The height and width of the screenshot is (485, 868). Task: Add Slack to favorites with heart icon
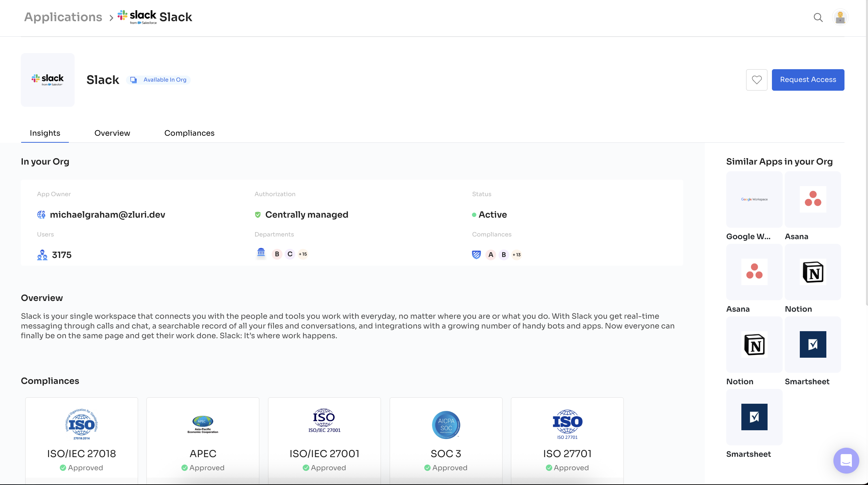tap(756, 80)
